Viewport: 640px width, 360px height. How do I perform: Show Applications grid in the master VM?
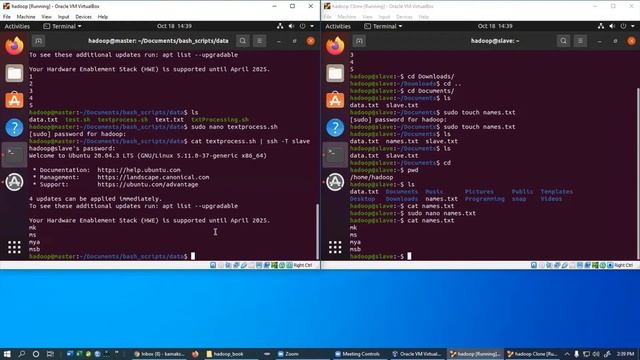coord(14,247)
